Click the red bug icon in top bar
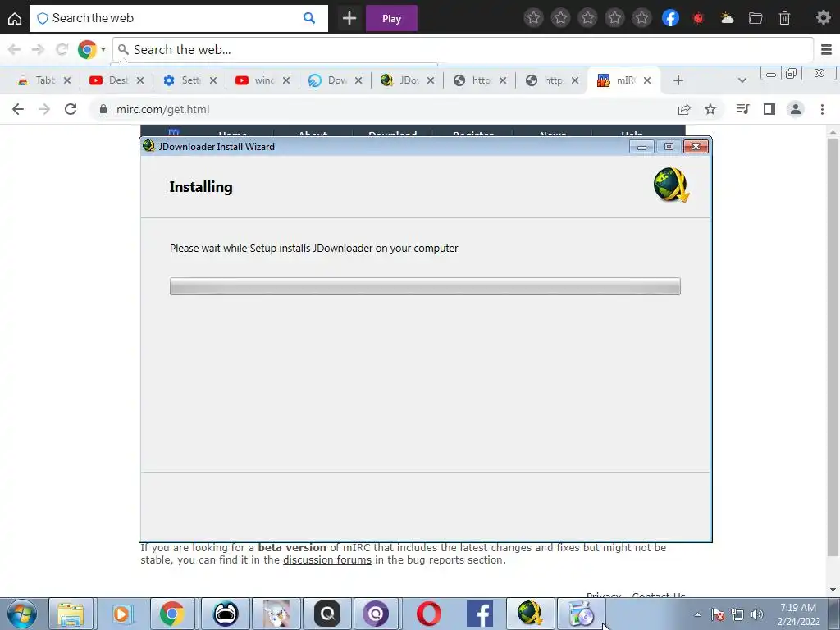Screen dimensions: 840x630 [698, 18]
